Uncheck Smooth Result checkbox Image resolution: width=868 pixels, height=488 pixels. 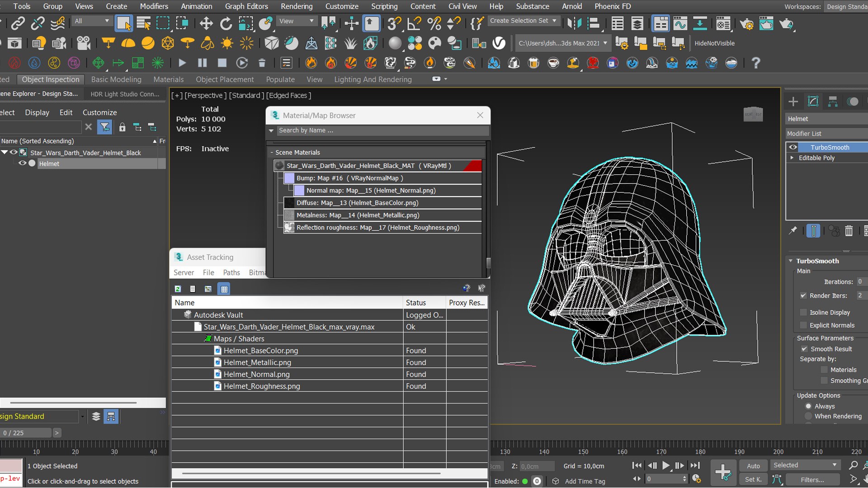804,349
